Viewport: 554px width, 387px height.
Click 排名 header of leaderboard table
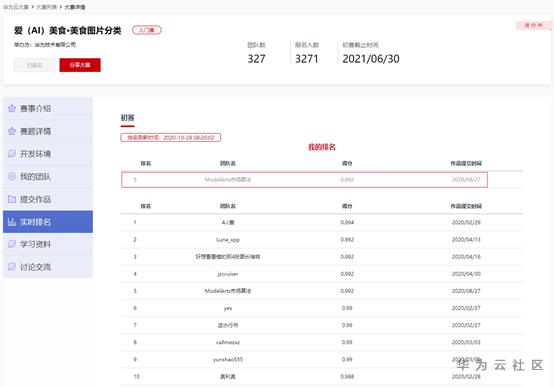[146, 206]
